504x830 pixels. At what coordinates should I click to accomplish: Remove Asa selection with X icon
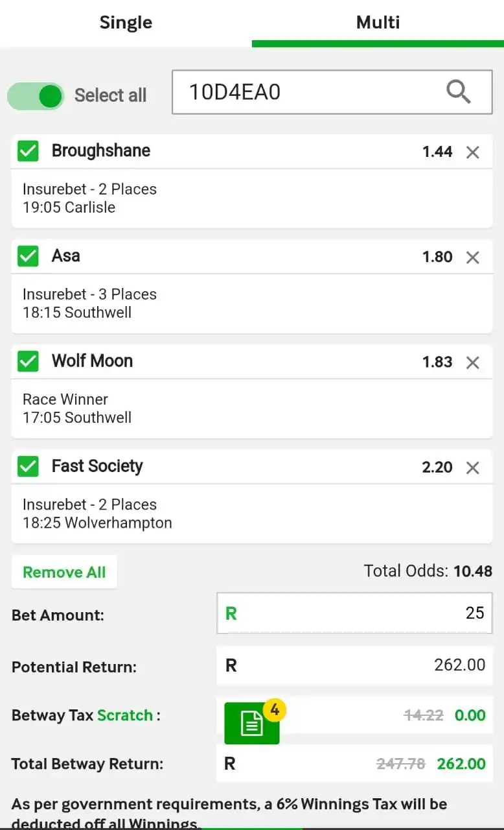coord(473,257)
